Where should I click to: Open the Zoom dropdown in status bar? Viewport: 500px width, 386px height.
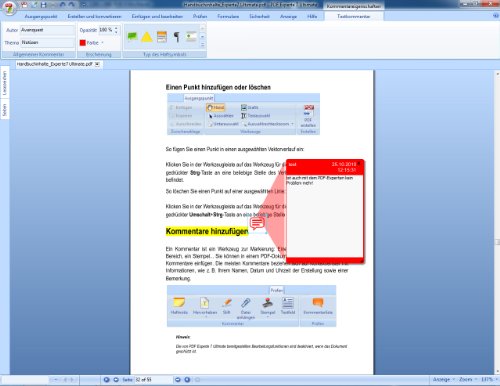click(x=468, y=379)
